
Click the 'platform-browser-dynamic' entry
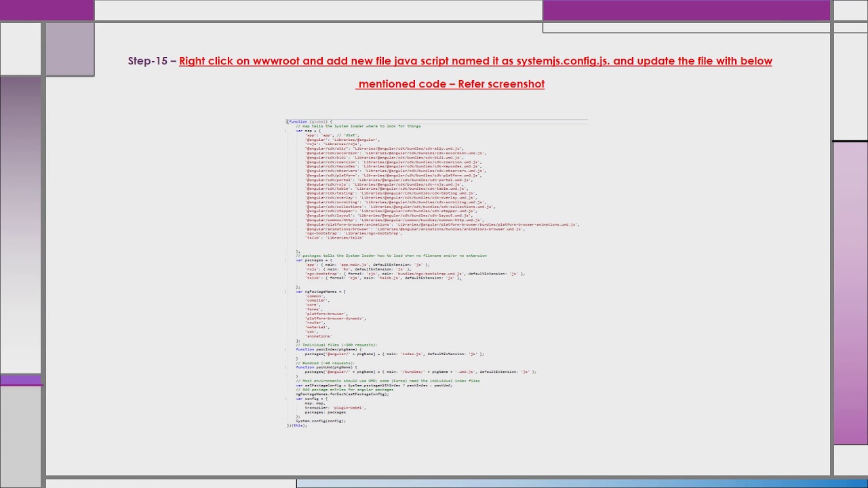click(336, 319)
